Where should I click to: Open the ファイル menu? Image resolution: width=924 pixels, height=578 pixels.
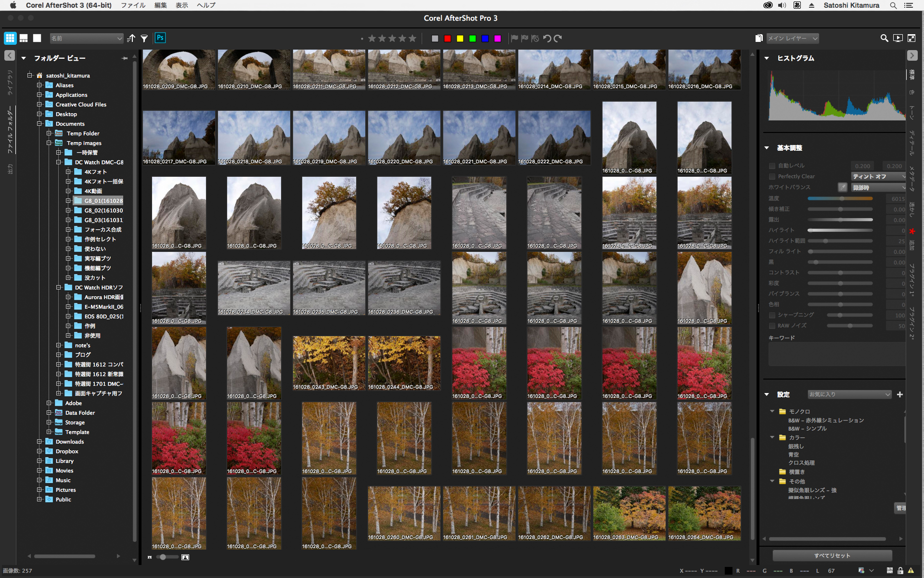133,5
